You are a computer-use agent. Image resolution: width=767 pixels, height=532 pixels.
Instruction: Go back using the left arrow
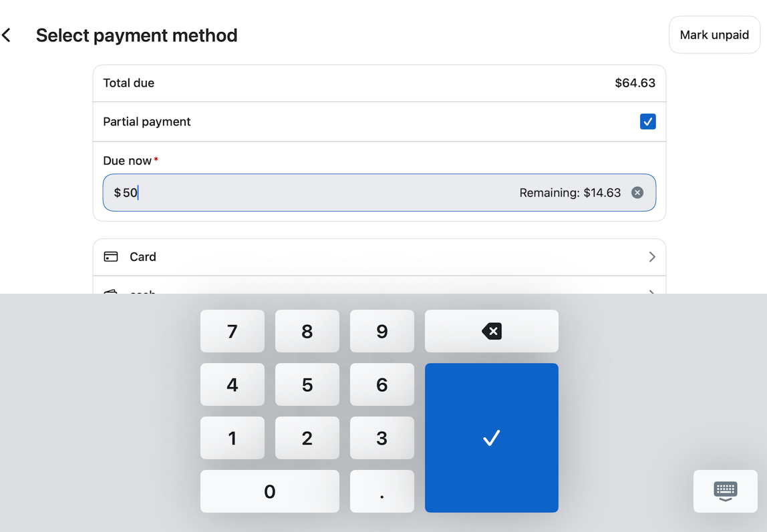7,35
